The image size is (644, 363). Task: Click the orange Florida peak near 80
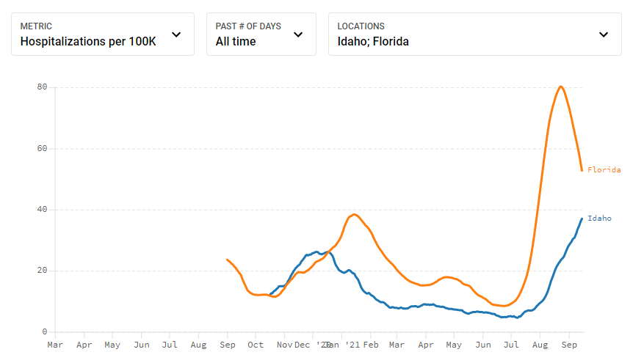(x=561, y=87)
